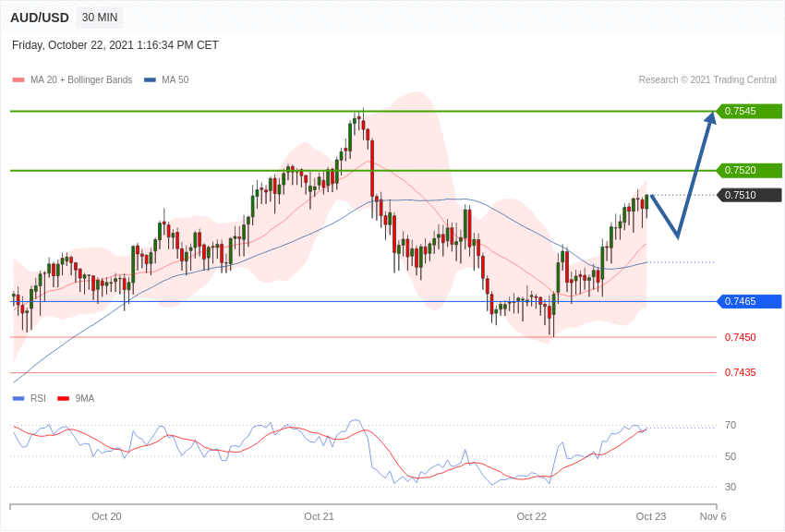This screenshot has width=785, height=532.
Task: Click the 0.7465 blue pivot label
Action: pos(750,301)
